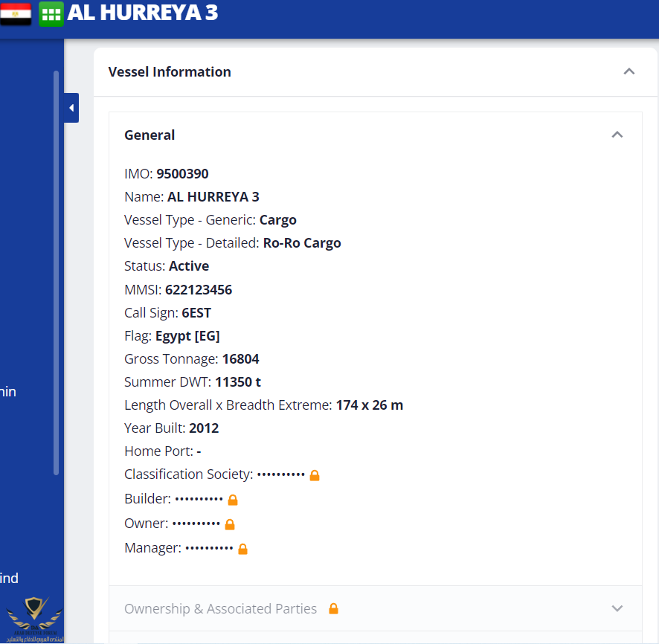Image resolution: width=659 pixels, height=644 pixels.
Task: Click the AL HURREYA 3 page title
Action: [x=142, y=13]
